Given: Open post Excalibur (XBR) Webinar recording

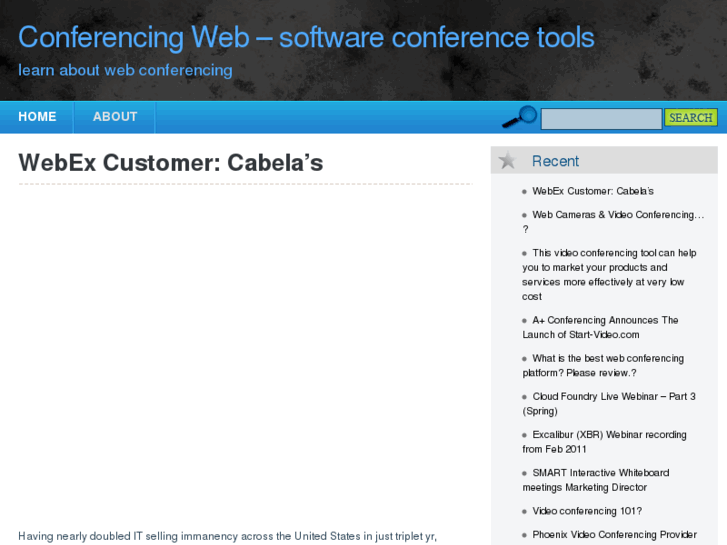Looking at the screenshot, I should pos(604,442).
